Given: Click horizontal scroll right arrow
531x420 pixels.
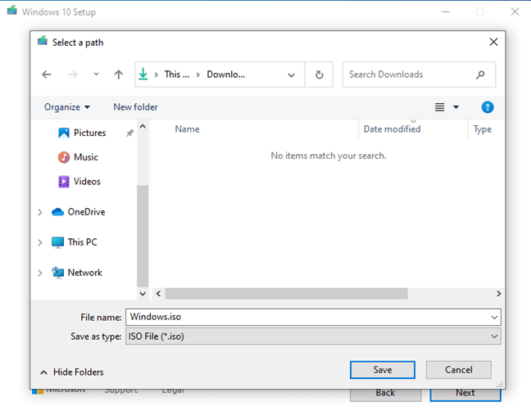Looking at the screenshot, I should [x=498, y=293].
